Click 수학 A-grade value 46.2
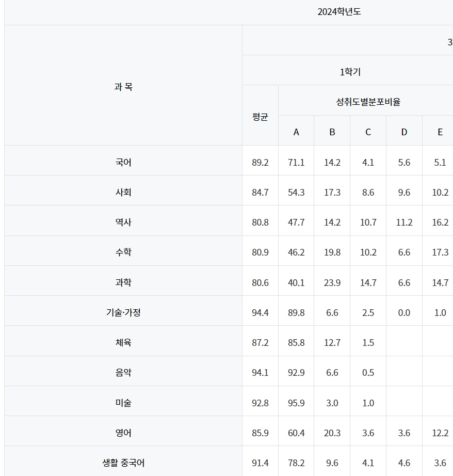This screenshot has height=476, width=453. [x=296, y=252]
